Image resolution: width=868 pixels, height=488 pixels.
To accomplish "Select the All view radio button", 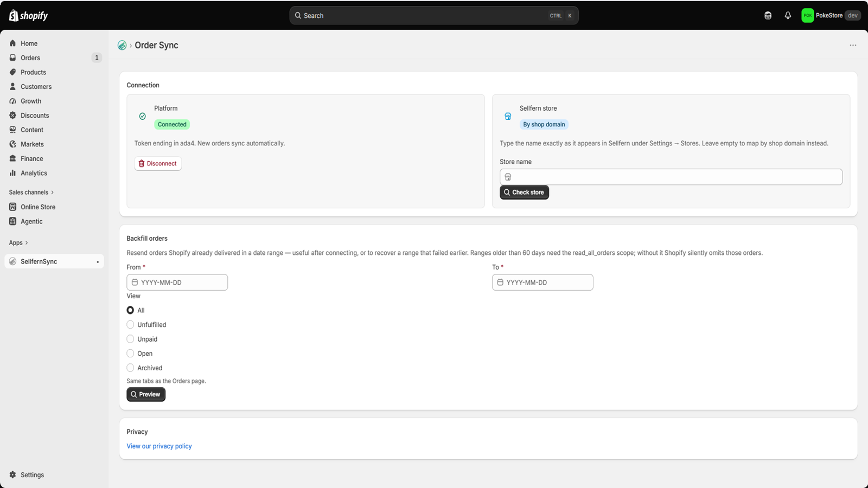I will (x=130, y=310).
